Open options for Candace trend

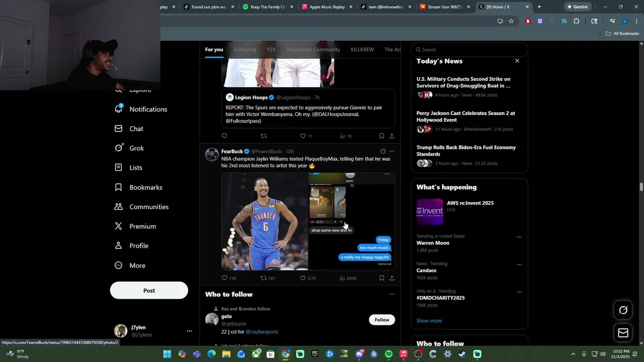point(519,264)
